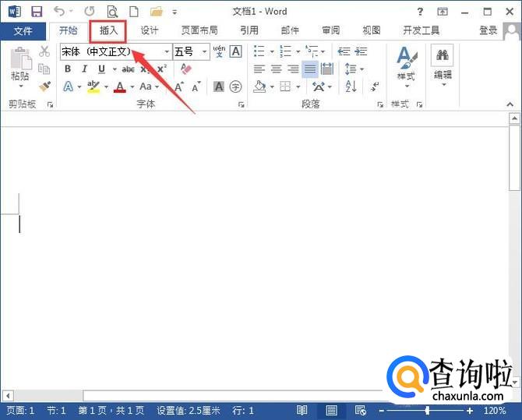Click the 登录 sign-in link
The image size is (522, 420).
coord(488,30)
